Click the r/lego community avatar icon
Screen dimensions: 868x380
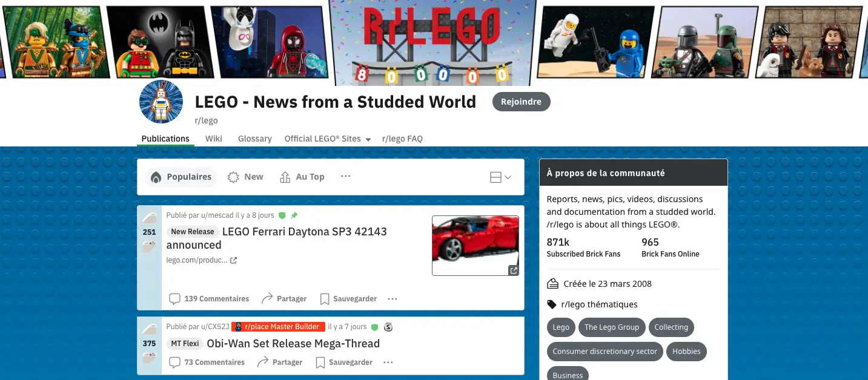[161, 102]
